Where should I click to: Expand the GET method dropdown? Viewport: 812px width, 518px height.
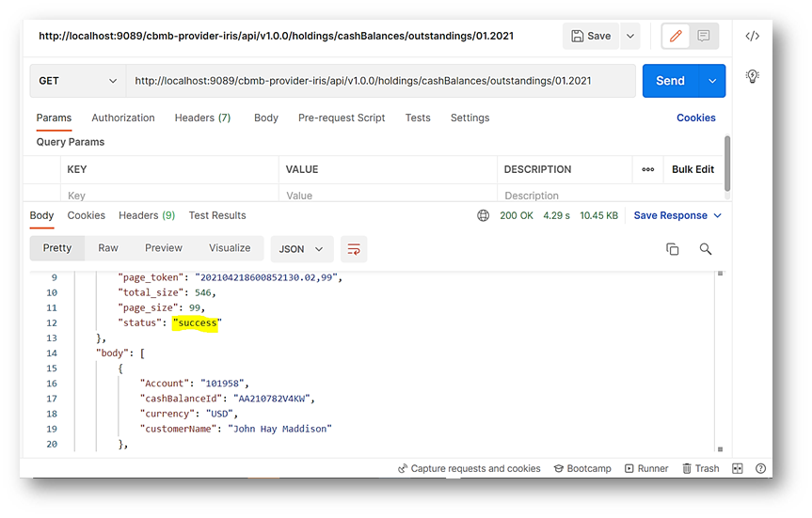(78, 81)
